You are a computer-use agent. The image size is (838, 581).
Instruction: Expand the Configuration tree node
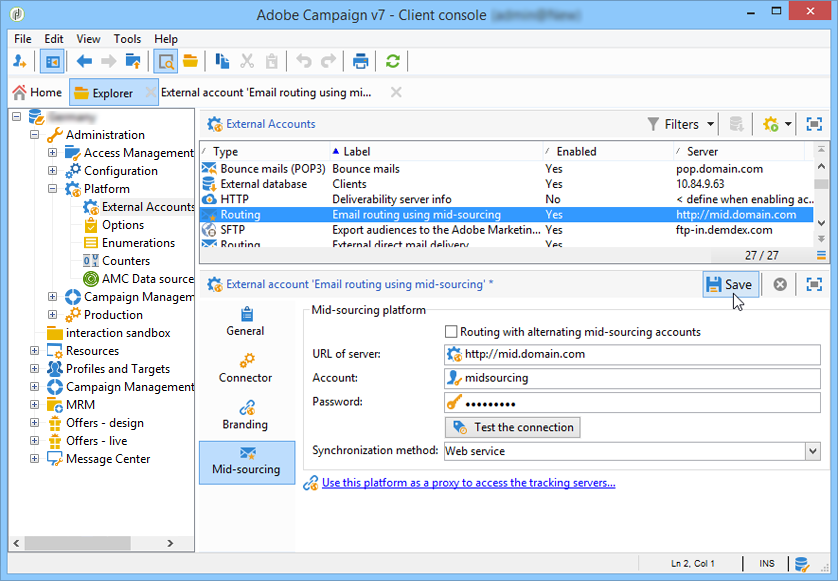pyautogui.click(x=52, y=171)
